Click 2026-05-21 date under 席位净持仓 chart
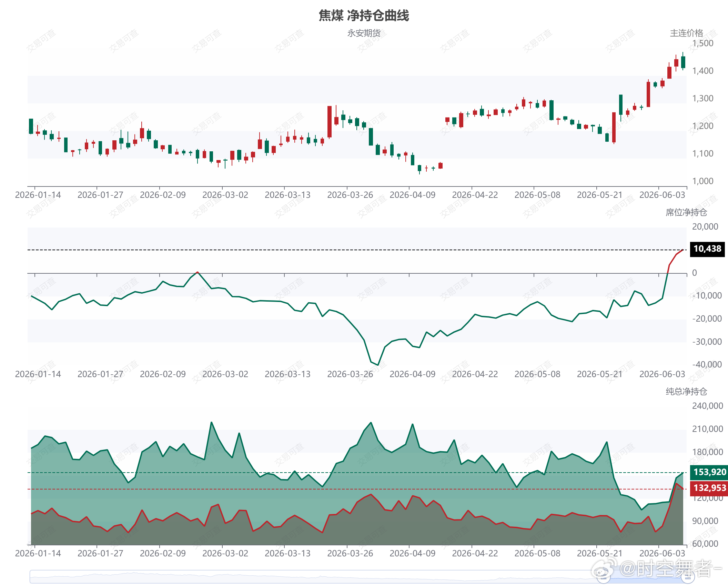 click(x=600, y=374)
